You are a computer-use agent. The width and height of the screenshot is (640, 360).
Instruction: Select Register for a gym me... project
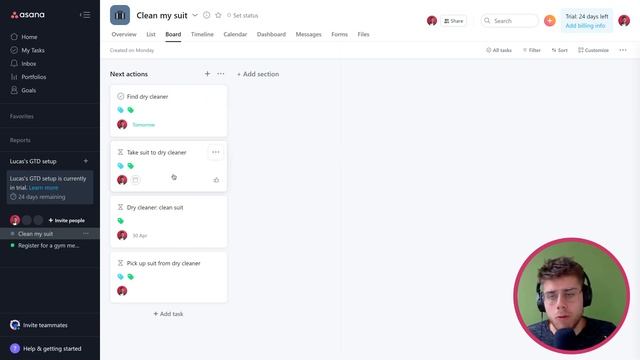click(48, 246)
